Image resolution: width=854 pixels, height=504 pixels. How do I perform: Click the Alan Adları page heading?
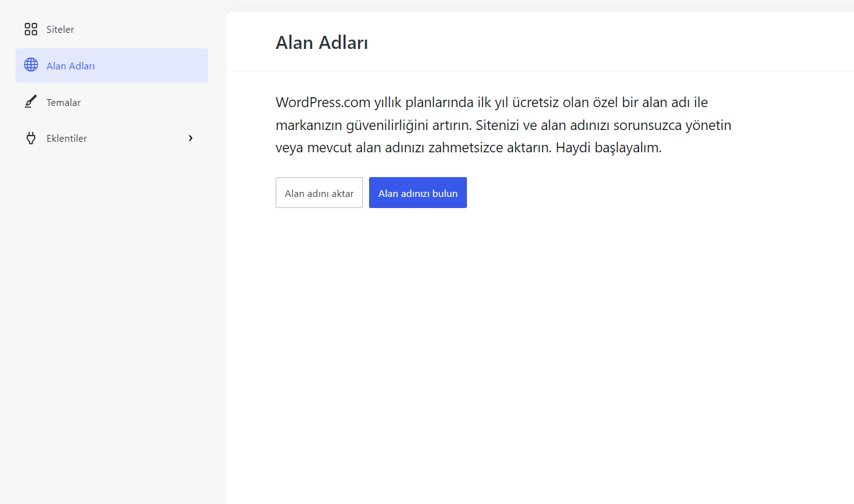click(322, 43)
